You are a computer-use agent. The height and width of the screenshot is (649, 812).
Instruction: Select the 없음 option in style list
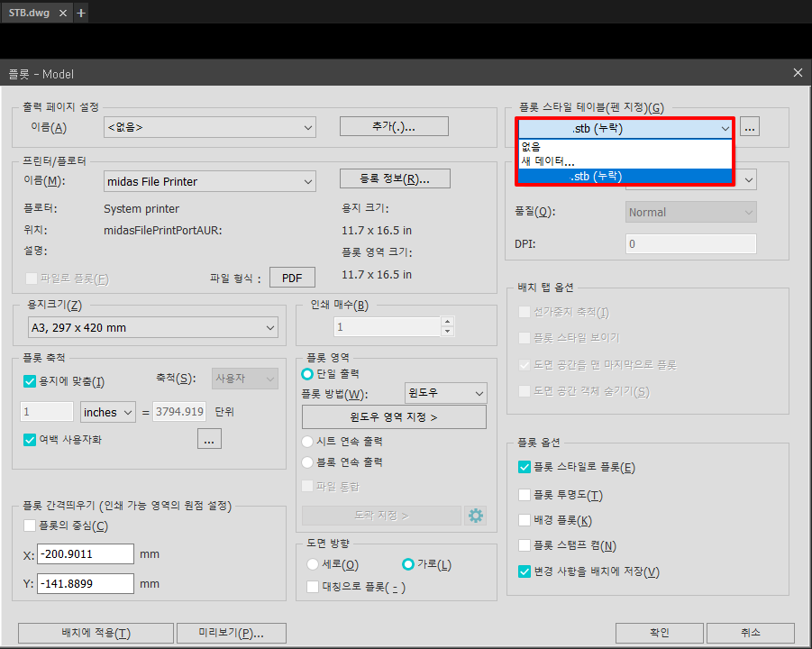point(531,147)
